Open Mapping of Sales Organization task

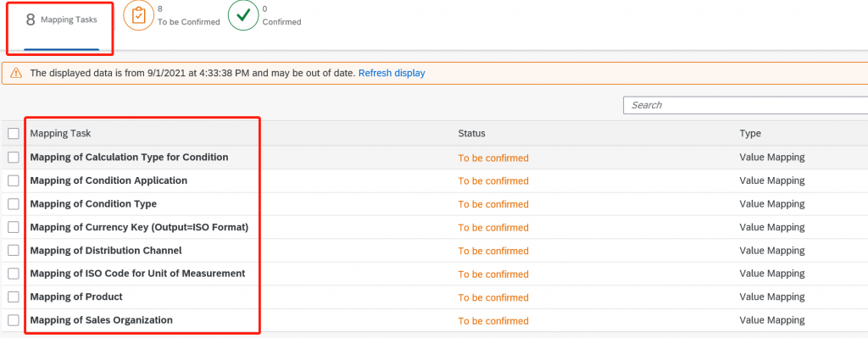(x=102, y=319)
